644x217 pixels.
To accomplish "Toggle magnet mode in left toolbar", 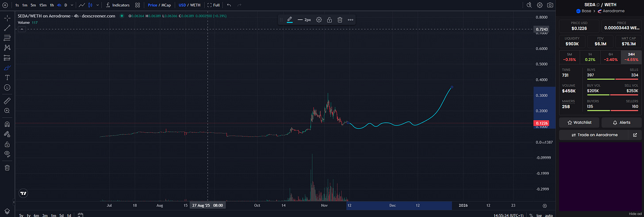I will [7, 124].
